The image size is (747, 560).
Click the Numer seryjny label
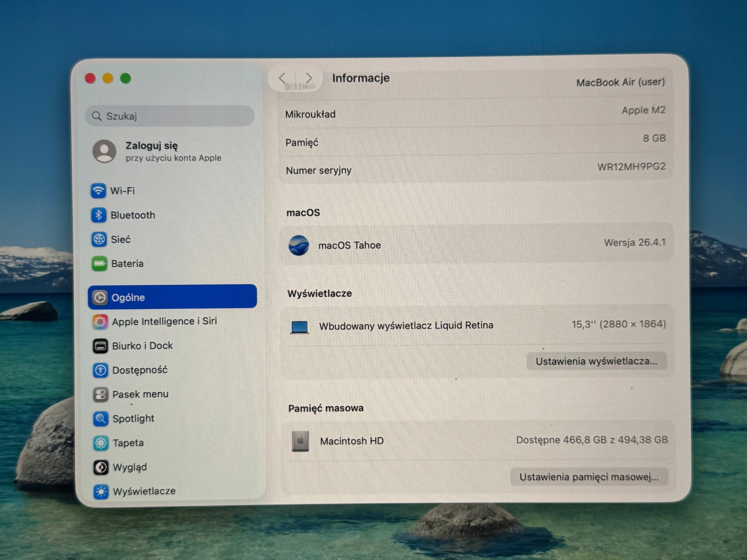point(318,170)
